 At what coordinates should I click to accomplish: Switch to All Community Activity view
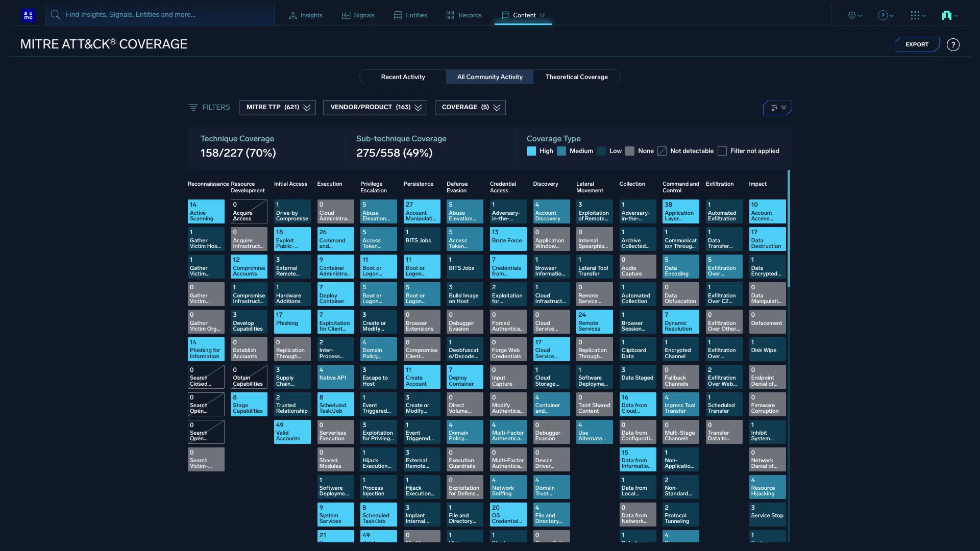point(489,77)
